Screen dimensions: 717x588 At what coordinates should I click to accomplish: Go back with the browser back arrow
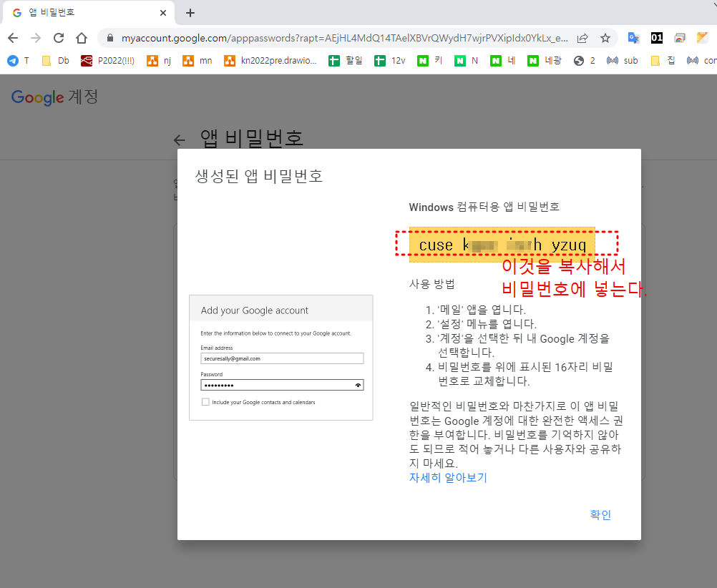[13, 38]
